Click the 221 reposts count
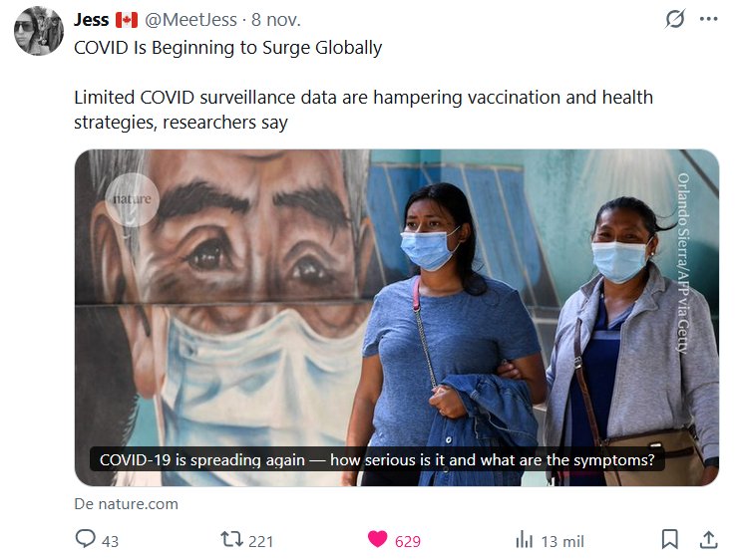 (261, 541)
